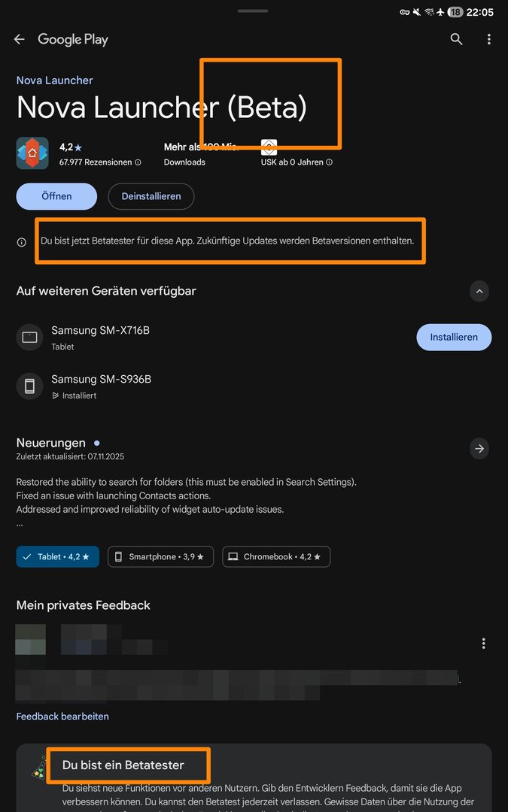Tap the USK age rating badge
The image size is (508, 812).
click(x=269, y=147)
